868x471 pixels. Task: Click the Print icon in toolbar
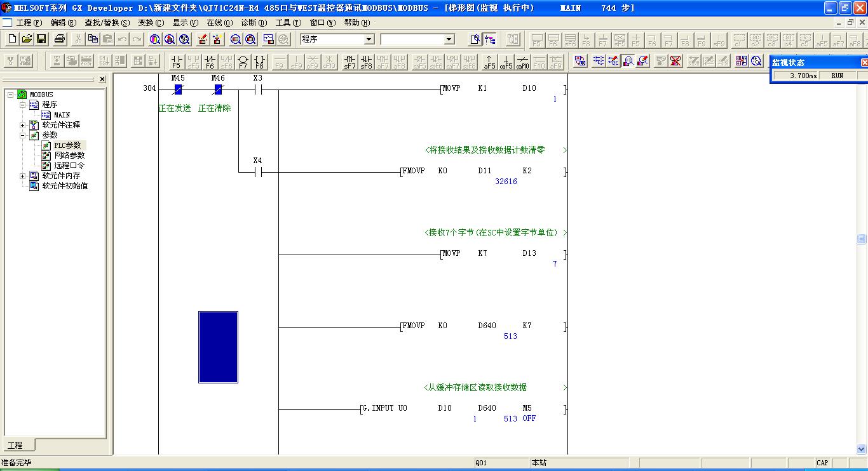pos(60,39)
